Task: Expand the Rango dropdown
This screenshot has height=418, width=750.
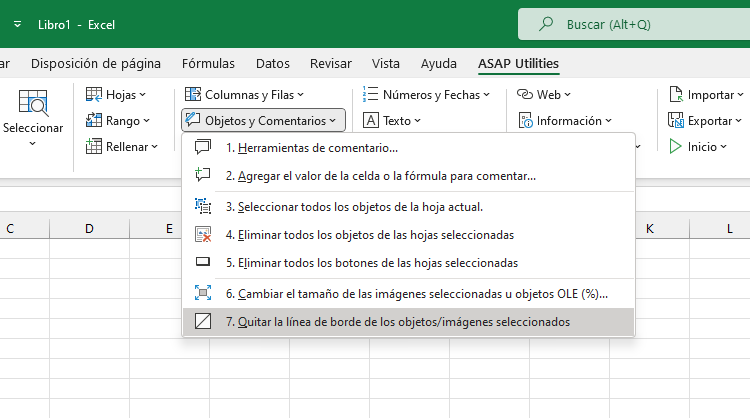Action: tap(146, 121)
